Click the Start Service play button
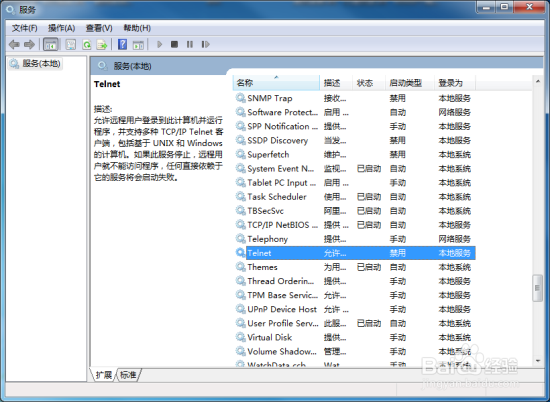 (160, 44)
